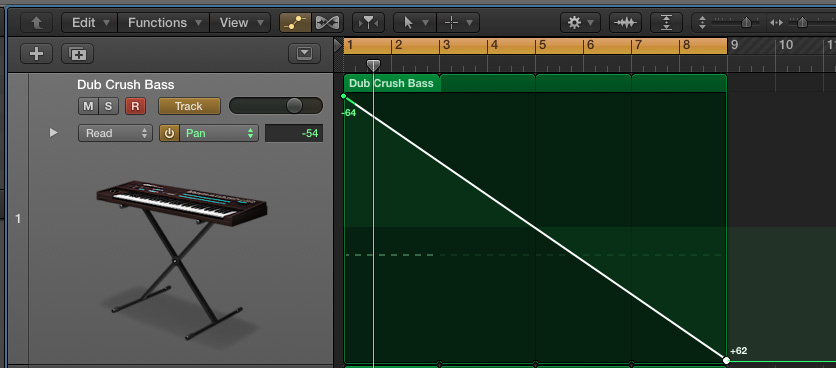836x368 pixels.
Task: Add a new track with plus button
Action: (36, 53)
